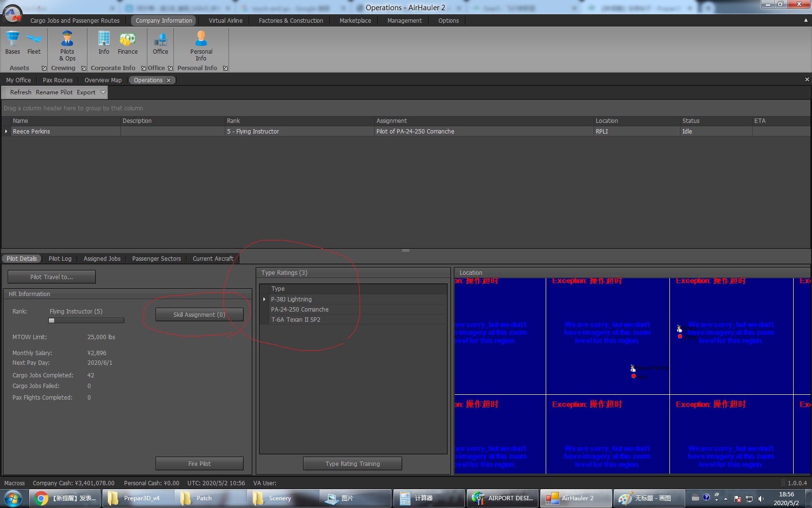Sort by the Name column header
Viewport: 812px width, 508px height.
tap(65, 121)
